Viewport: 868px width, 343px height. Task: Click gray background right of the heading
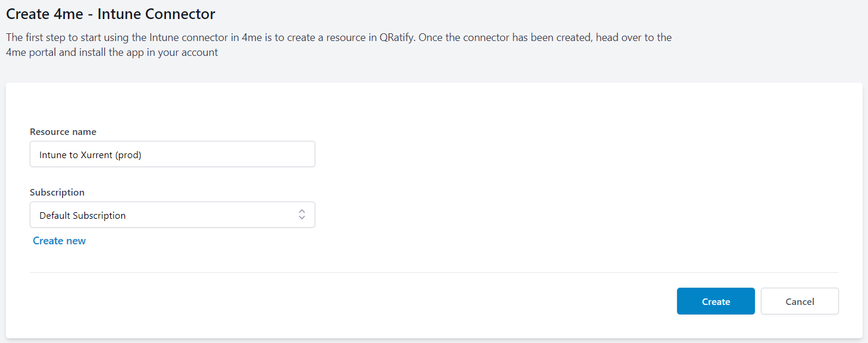(535, 14)
